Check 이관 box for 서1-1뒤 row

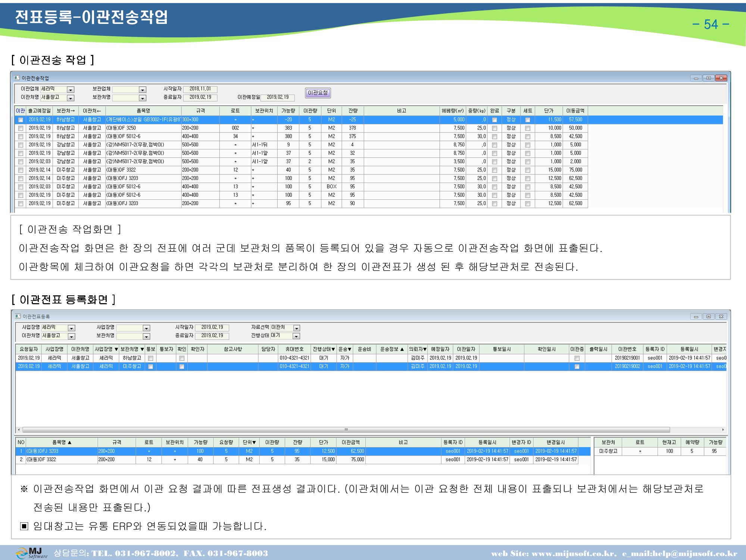click(x=21, y=145)
